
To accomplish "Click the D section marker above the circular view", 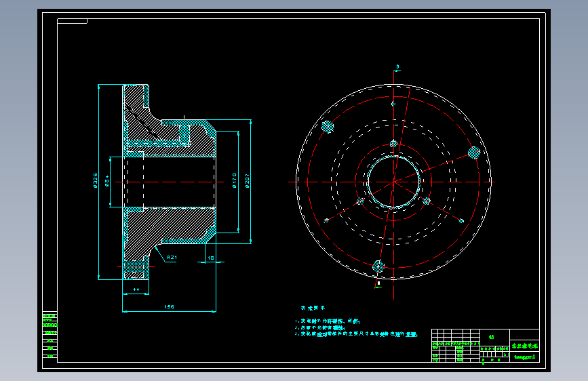I will tap(397, 66).
